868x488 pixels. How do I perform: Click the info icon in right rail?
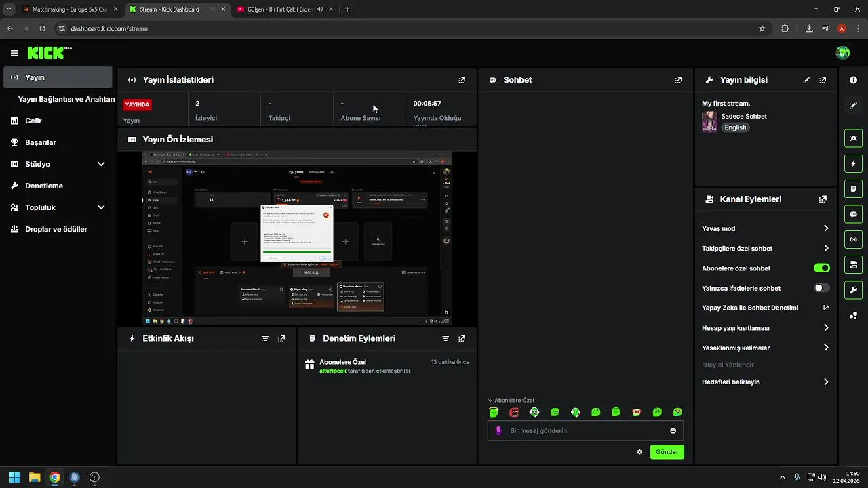tap(853, 80)
